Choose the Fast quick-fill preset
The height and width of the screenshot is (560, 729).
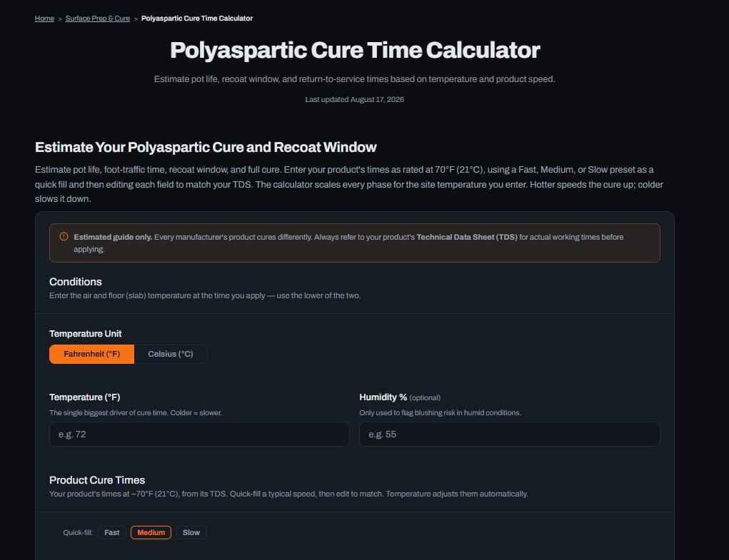click(112, 533)
